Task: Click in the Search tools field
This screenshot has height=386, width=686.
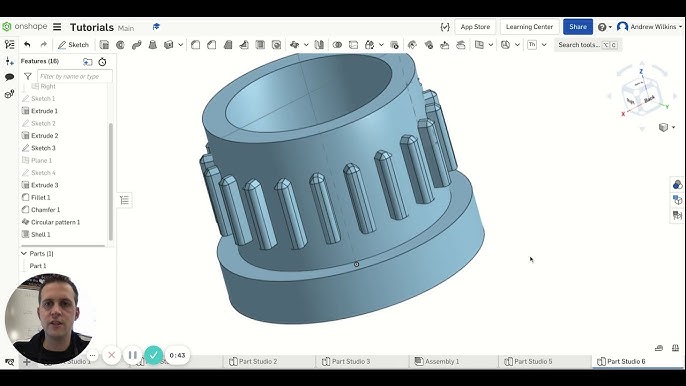Action: [x=588, y=45]
